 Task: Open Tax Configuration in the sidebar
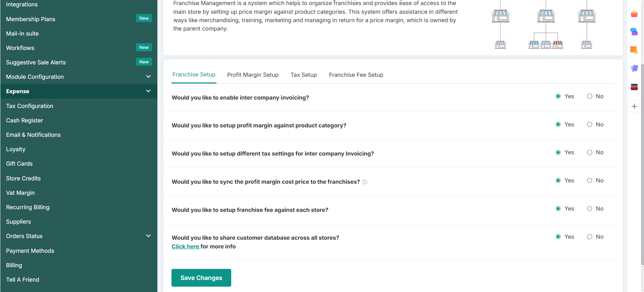click(30, 106)
